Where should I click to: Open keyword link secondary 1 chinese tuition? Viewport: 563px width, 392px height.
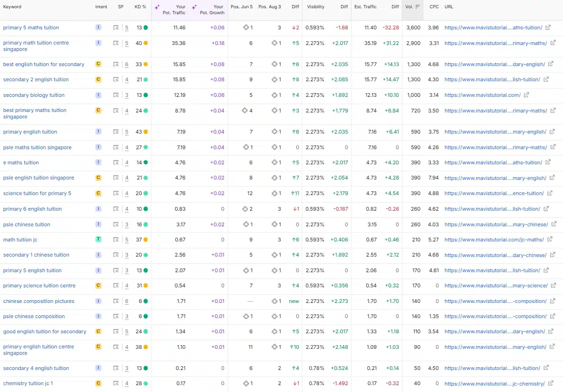(36, 255)
